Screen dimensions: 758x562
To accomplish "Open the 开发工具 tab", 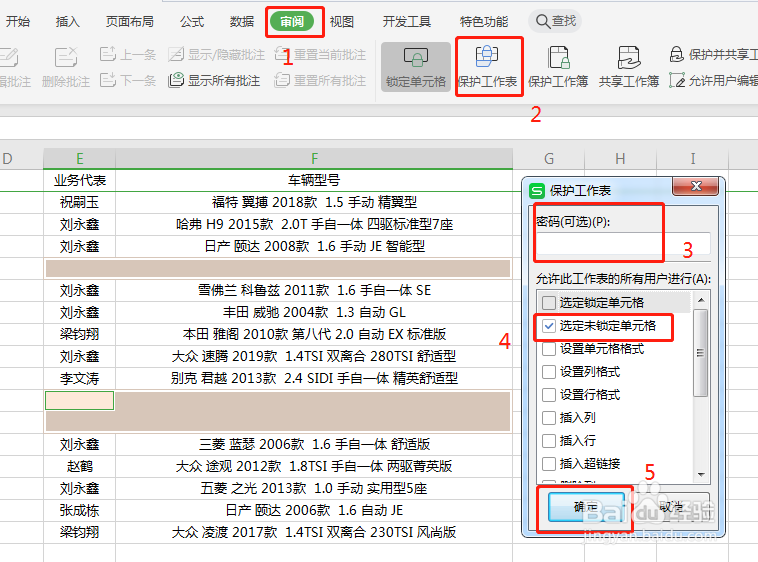I will 407,21.
